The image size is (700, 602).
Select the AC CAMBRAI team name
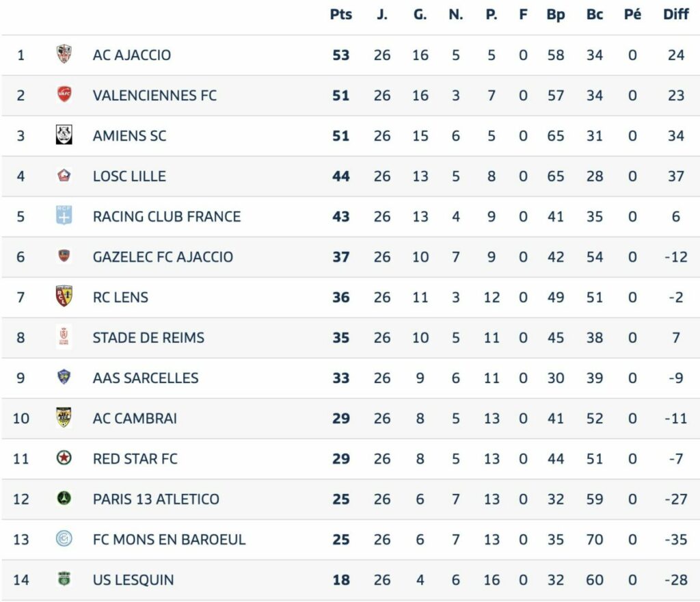click(135, 418)
